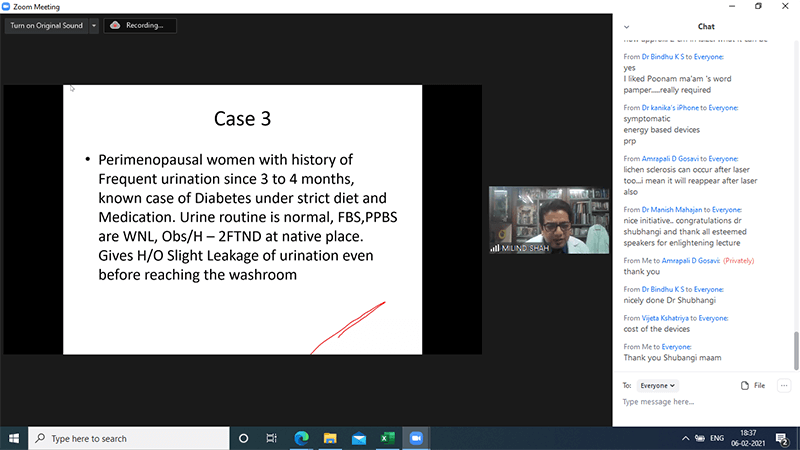Click the Recording indicator

click(x=141, y=25)
